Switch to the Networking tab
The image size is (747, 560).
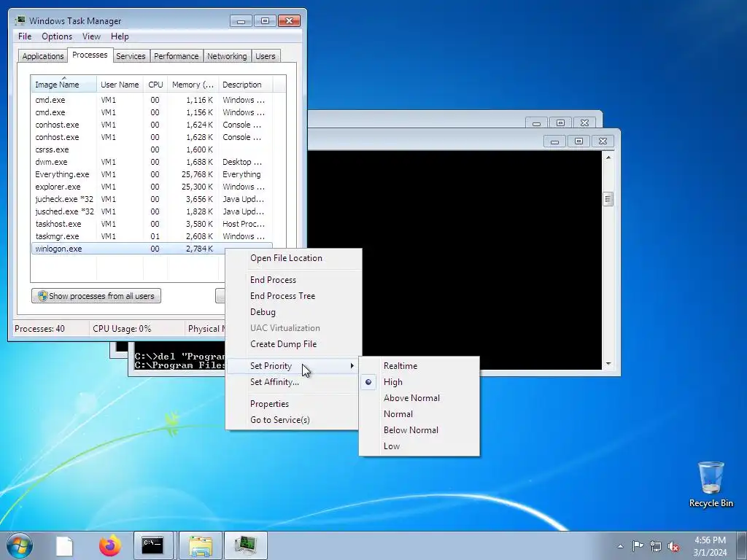click(227, 55)
